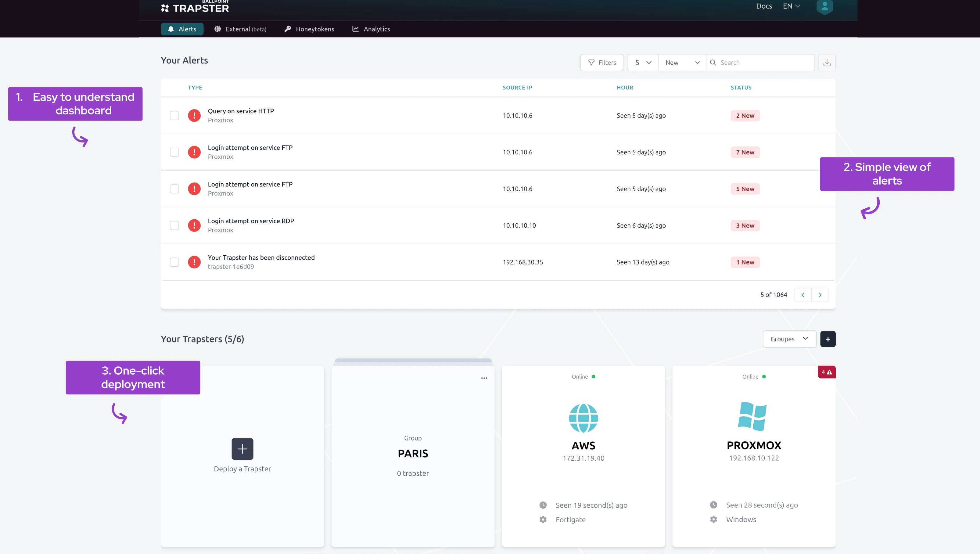Click the PROXMOX online status dot
Screen dimensions: 980x554
point(763,377)
